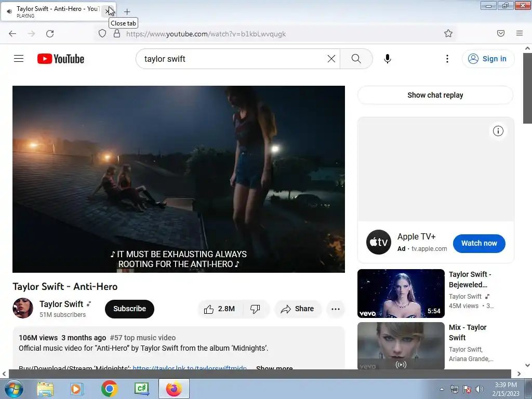Show hidden tray icons arrow

[x=442, y=389]
